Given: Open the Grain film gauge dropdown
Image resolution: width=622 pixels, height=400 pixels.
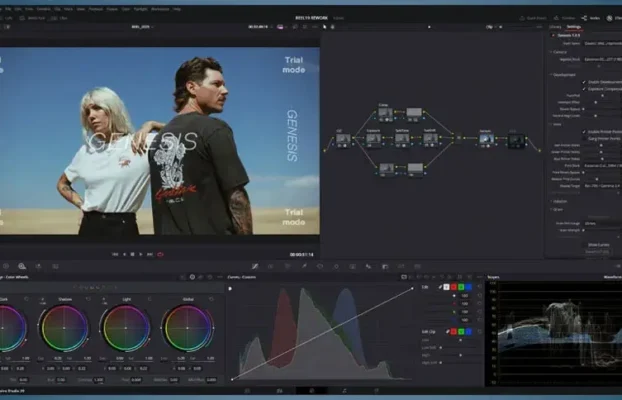Looking at the screenshot, I should (602, 224).
